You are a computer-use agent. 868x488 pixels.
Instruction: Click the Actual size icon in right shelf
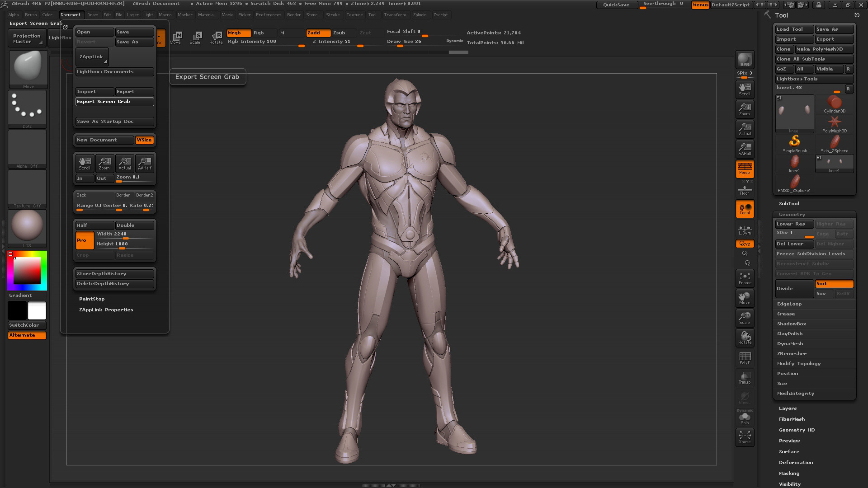tap(745, 129)
